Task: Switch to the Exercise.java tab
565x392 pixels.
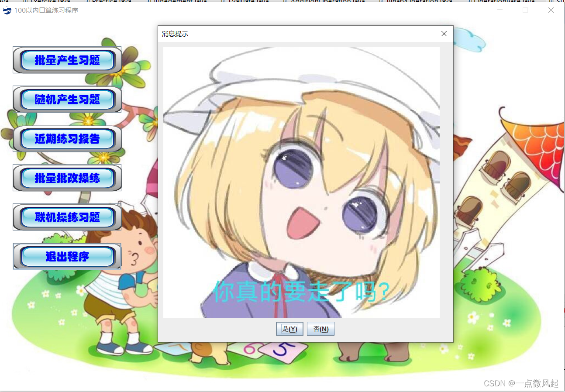Action: click(51, 1)
